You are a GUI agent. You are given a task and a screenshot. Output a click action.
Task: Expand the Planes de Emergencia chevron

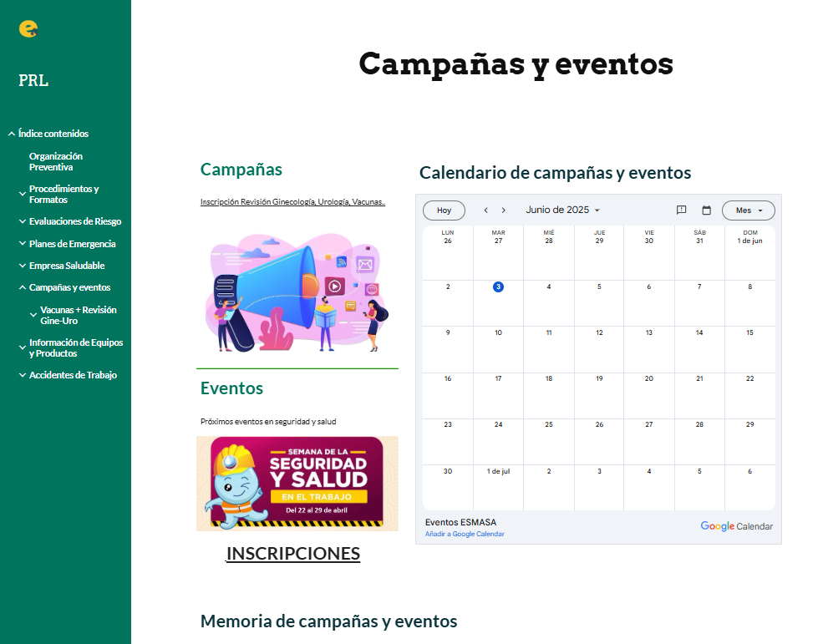click(23, 244)
